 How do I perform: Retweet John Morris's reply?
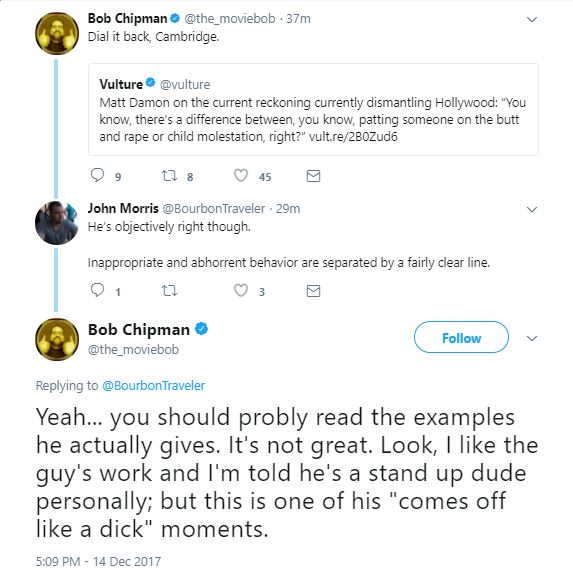tap(170, 291)
